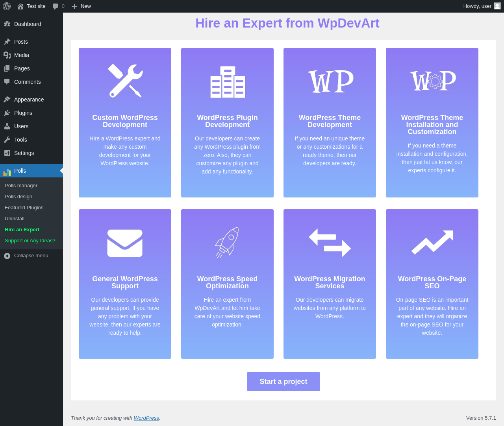Click the home icon beside Test site
Image resolution: width=504 pixels, height=426 pixels.
pyautogui.click(x=20, y=6)
